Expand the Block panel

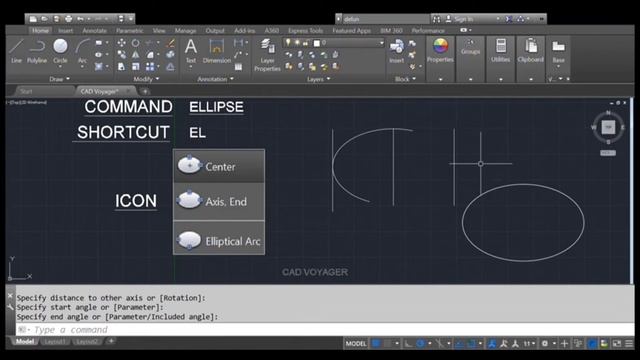tap(405, 79)
